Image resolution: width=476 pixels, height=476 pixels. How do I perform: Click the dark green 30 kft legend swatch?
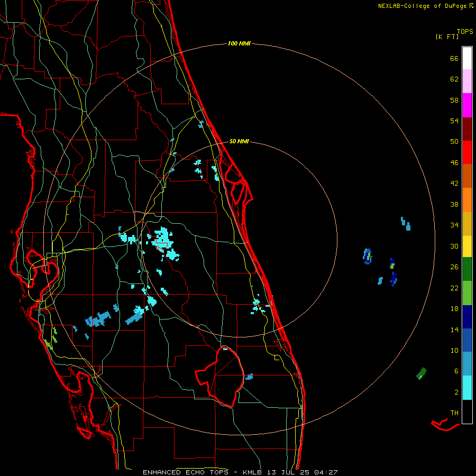467,269
